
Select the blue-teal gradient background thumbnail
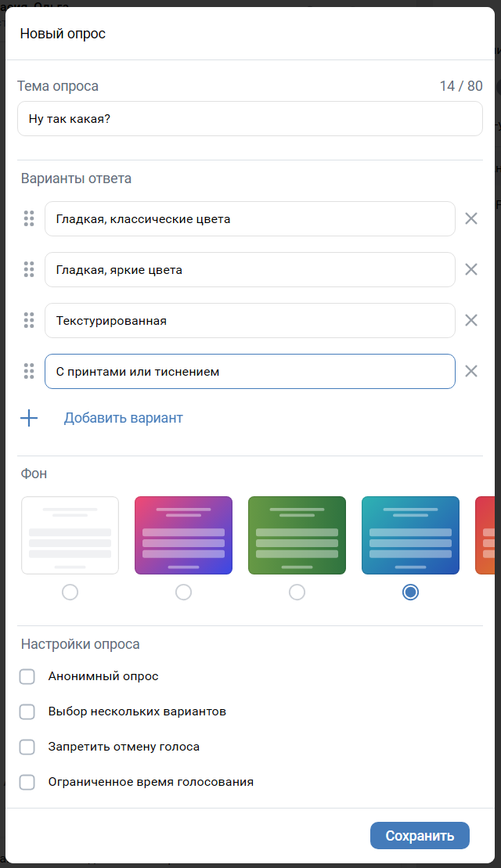click(x=410, y=535)
